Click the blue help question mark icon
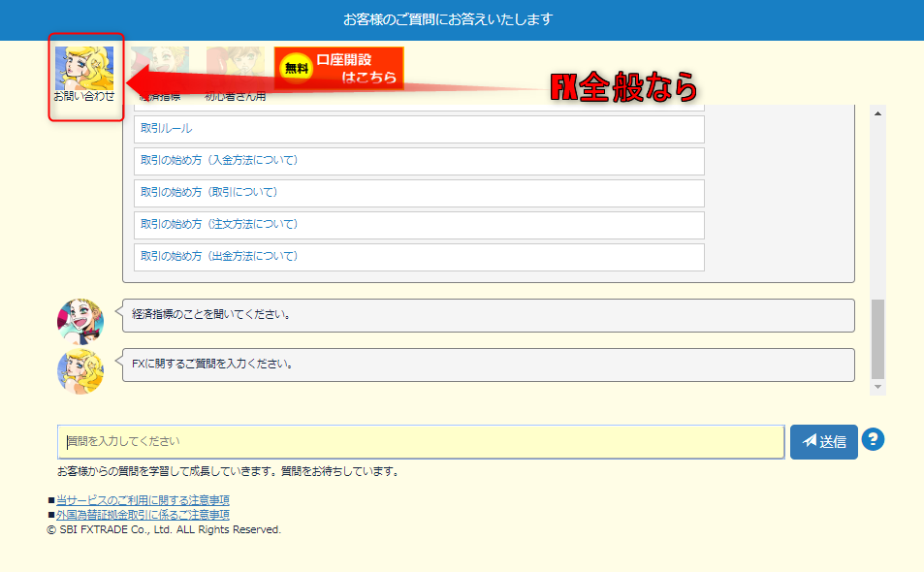The image size is (924, 572). click(x=873, y=440)
